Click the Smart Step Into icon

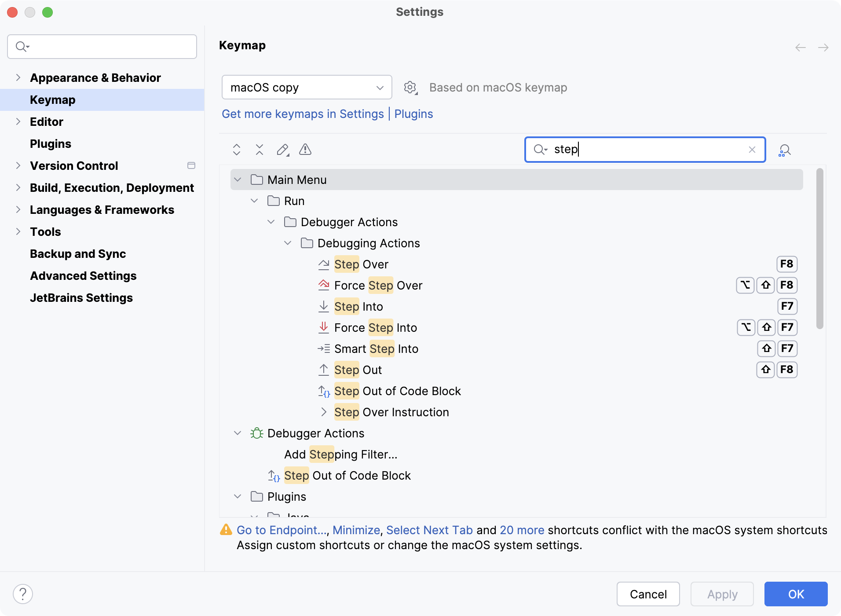pos(324,348)
